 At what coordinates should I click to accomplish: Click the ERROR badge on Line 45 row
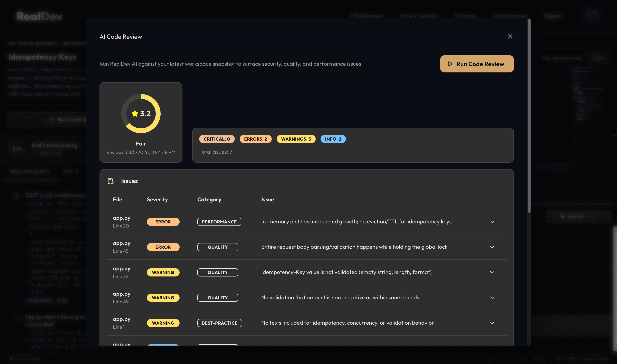click(x=163, y=247)
